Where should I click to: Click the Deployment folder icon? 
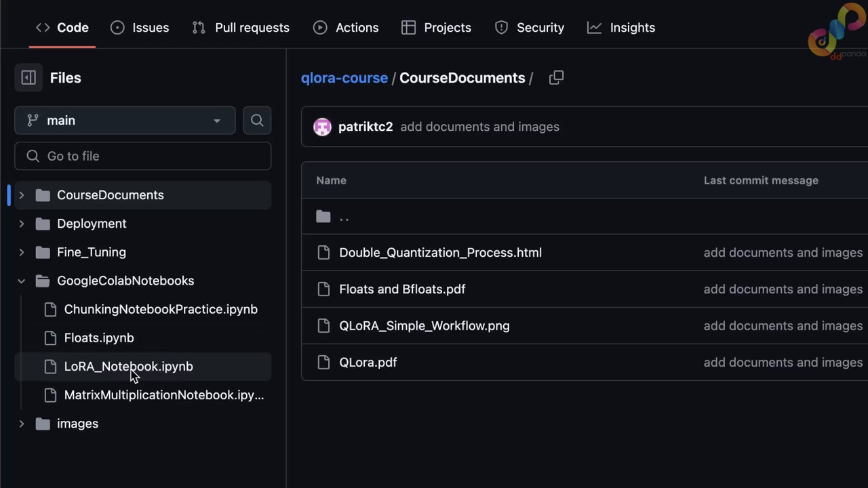tap(43, 224)
